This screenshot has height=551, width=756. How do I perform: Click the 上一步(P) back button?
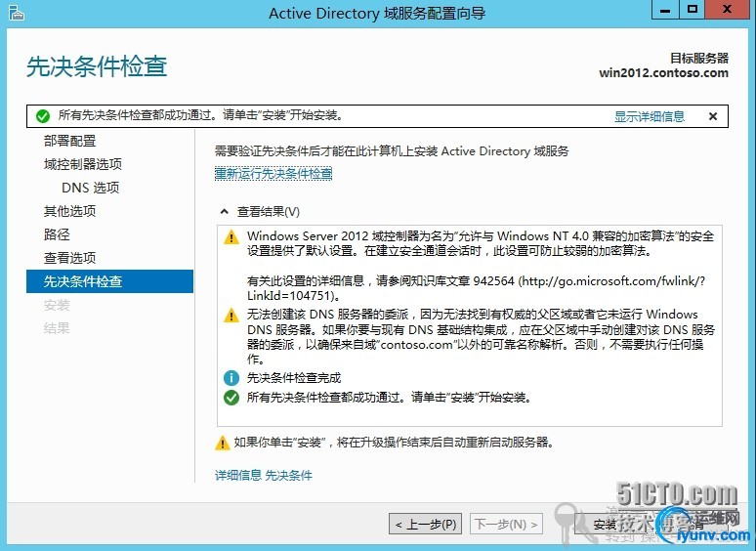click(x=425, y=524)
